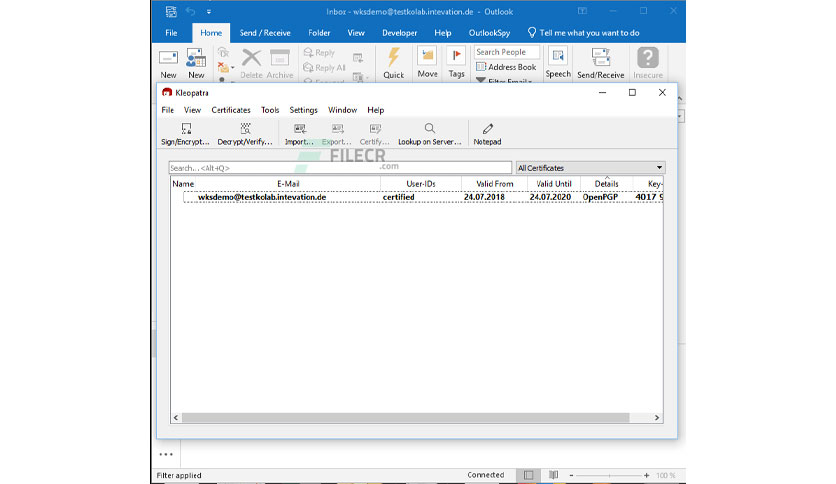Click Export certificate icon in Kleopatra
The image size is (836, 484).
(337, 128)
